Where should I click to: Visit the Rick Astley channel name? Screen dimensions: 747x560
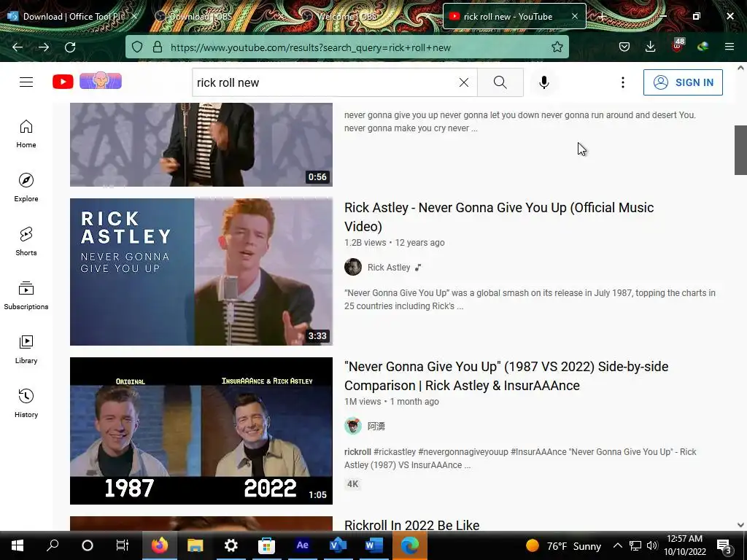(x=389, y=267)
